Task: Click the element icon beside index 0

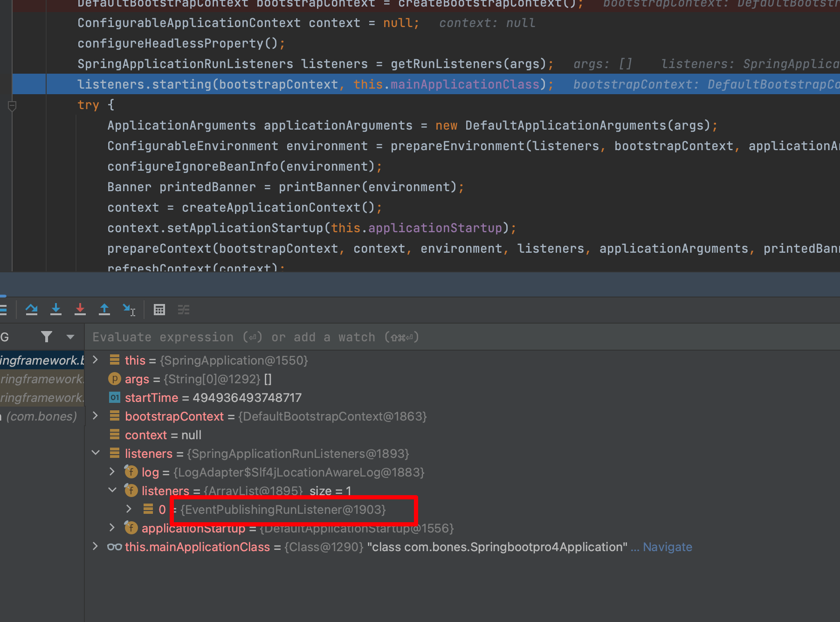Action: (x=148, y=509)
